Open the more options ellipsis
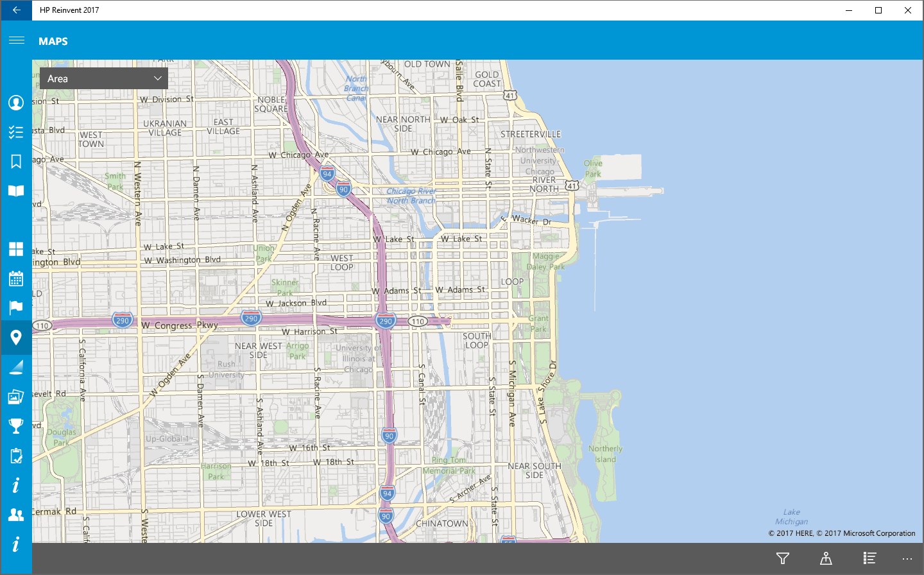The width and height of the screenshot is (924, 575). 907,559
